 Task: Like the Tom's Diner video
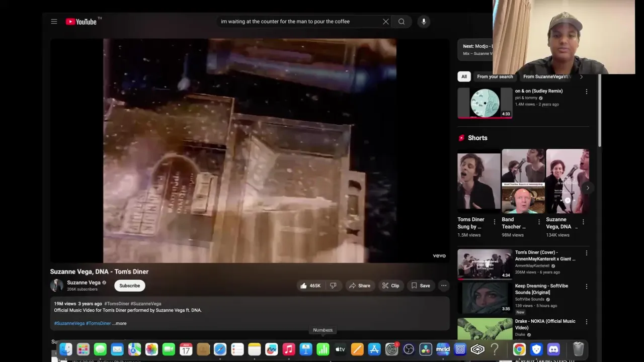pyautogui.click(x=310, y=286)
